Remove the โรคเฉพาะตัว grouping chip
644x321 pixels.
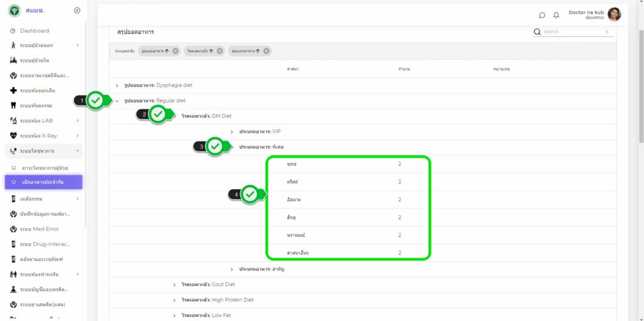coord(220,51)
